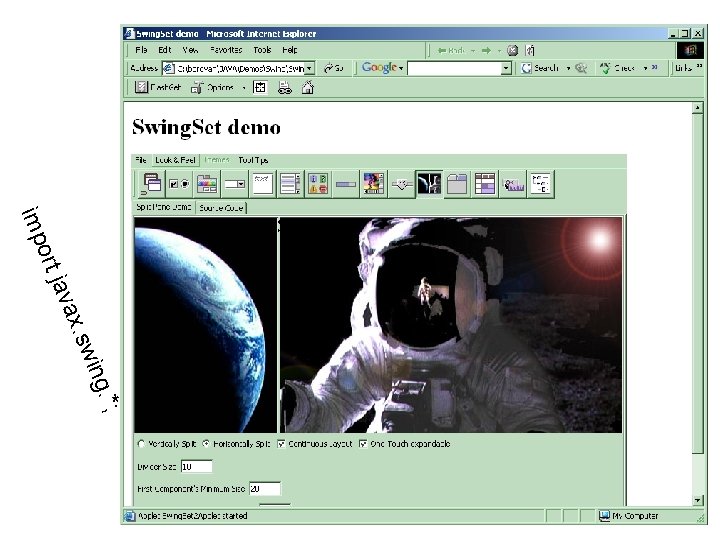The image size is (720, 540).
Task: Click the browser Refresh page icon
Action: click(x=530, y=51)
